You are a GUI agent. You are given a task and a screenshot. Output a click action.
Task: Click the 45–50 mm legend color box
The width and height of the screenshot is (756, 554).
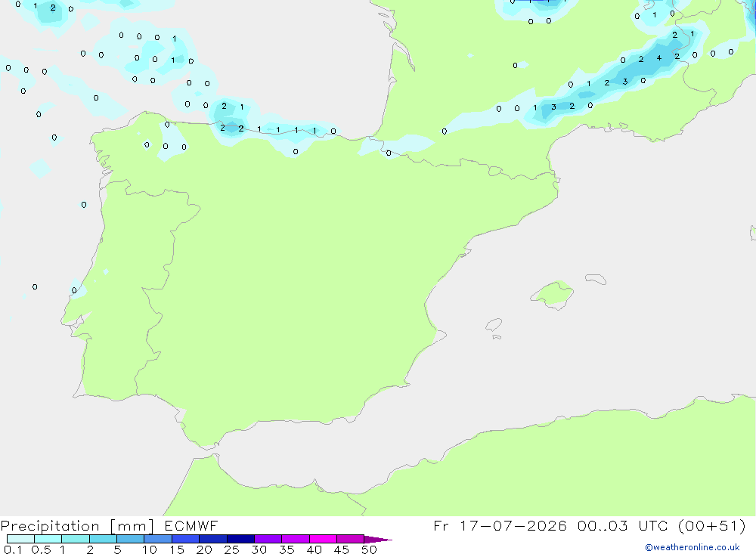point(351,539)
